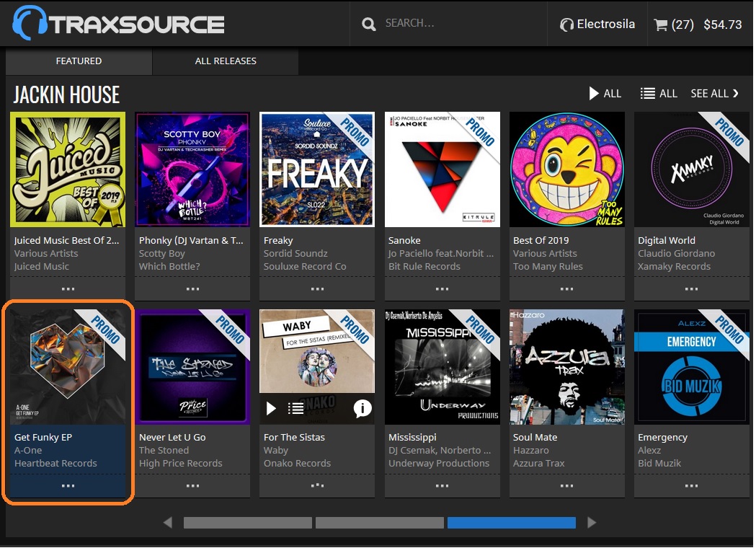Expand options under Emergency release
This screenshot has height=548, width=756.
coord(691,486)
